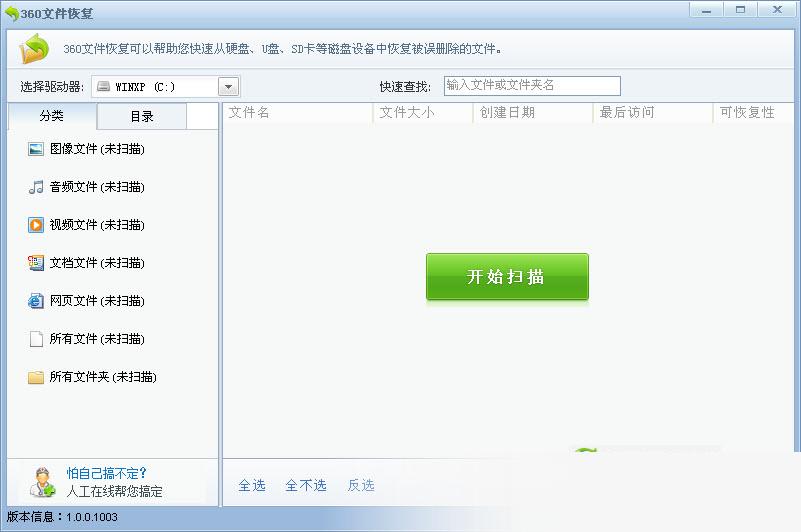Switch to the 目录 tab
The height and width of the screenshot is (532, 801).
coord(142,117)
